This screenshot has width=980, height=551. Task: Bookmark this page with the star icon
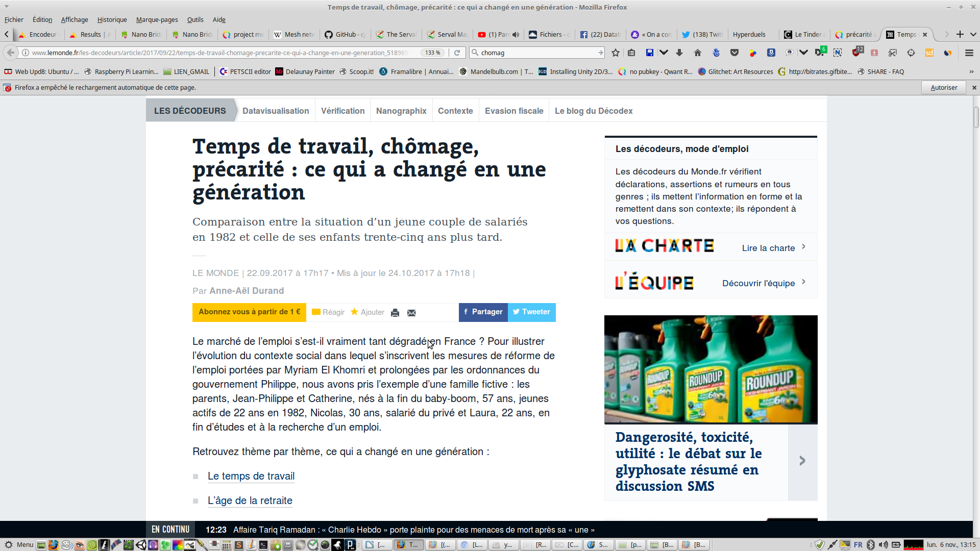(x=616, y=53)
